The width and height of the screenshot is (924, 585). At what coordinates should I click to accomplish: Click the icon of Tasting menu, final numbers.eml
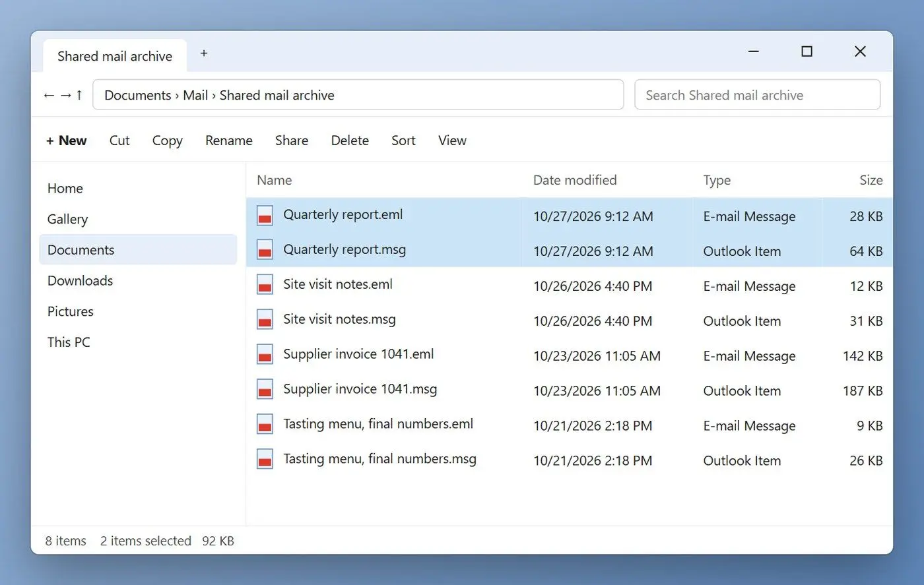(x=265, y=425)
